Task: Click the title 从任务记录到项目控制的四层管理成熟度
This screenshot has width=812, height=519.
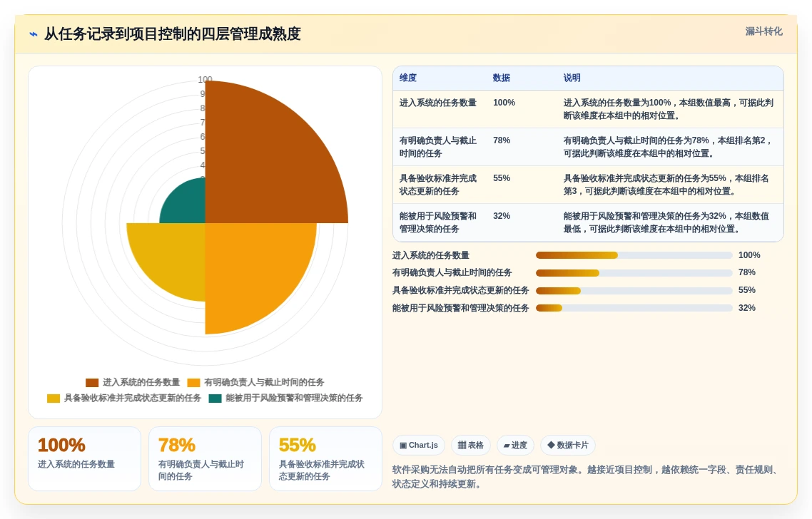Action: click(173, 34)
